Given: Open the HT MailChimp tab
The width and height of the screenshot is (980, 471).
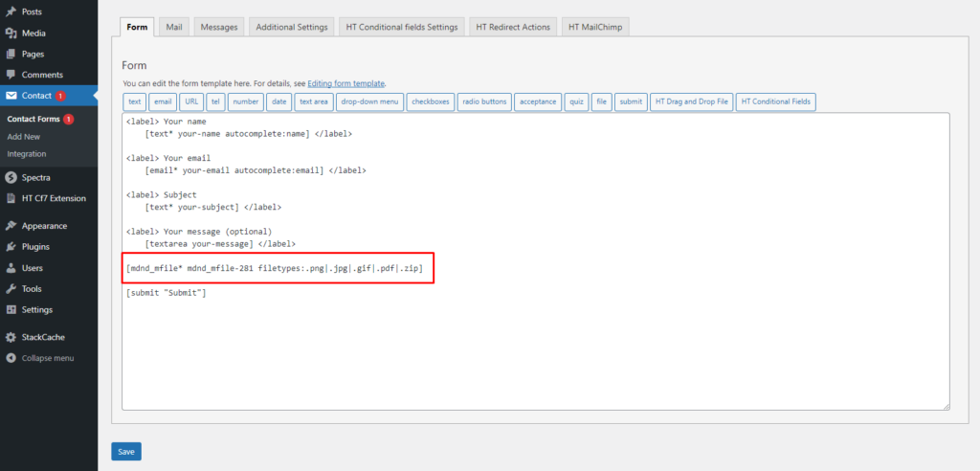Looking at the screenshot, I should [x=594, y=27].
